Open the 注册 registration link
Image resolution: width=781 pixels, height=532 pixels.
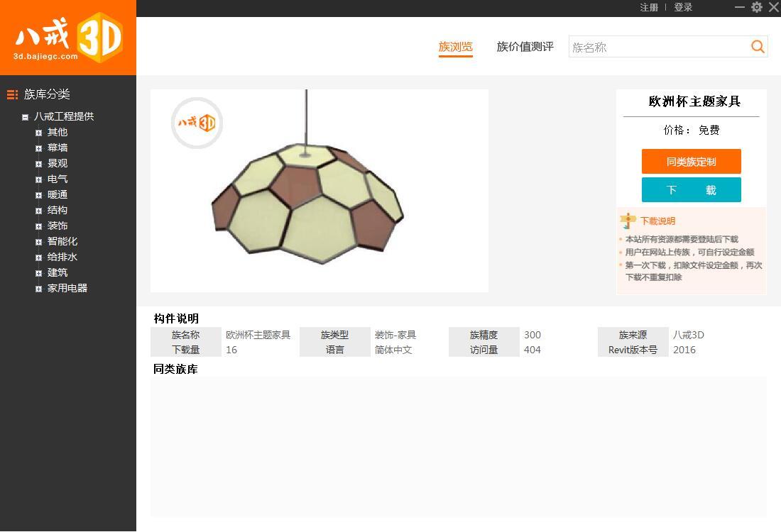click(x=648, y=8)
